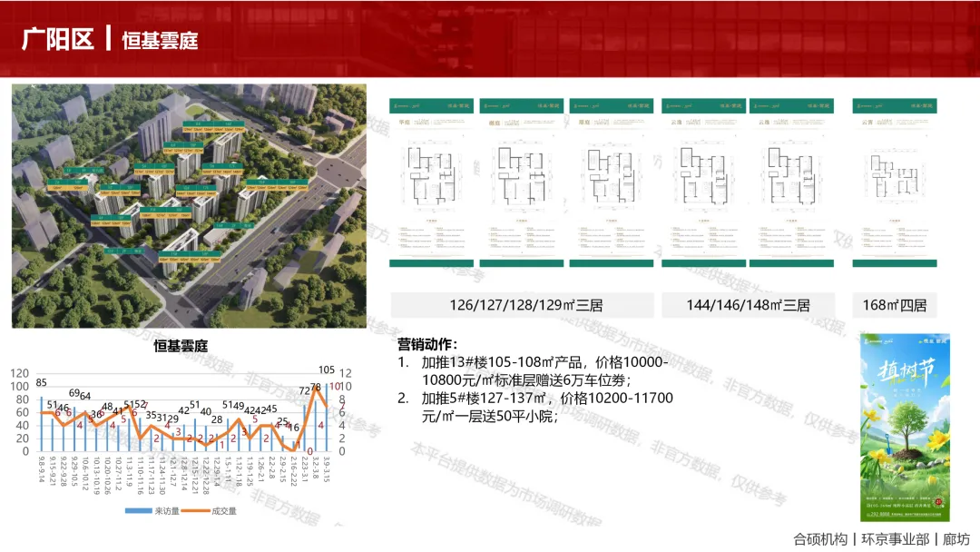The width and height of the screenshot is (980, 552).
Task: Click the 9.8-9.14 axis date label
Action: point(41,469)
